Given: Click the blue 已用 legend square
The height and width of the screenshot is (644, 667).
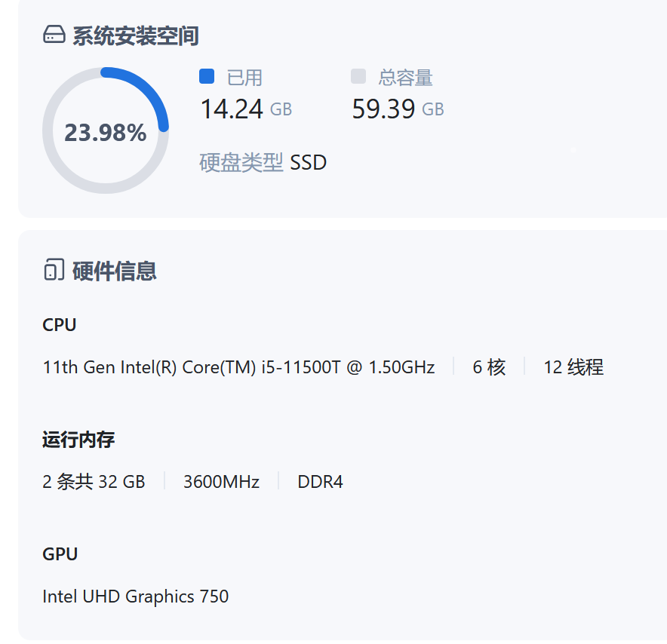Looking at the screenshot, I should [x=207, y=77].
